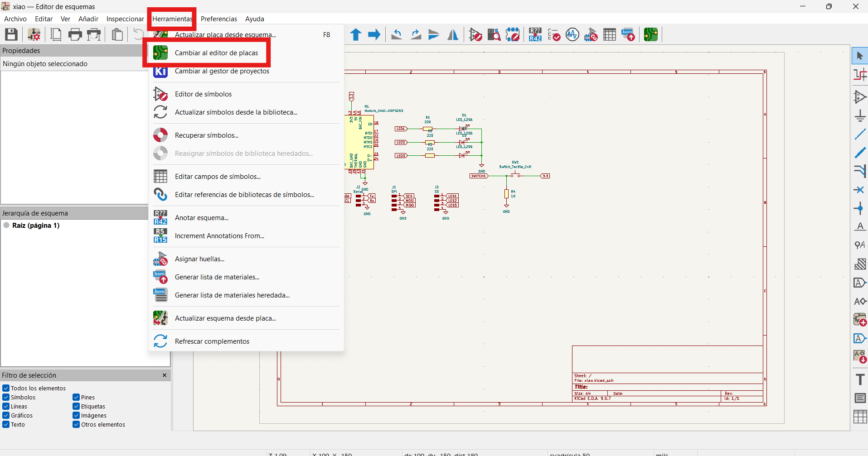Image resolution: width=868 pixels, height=456 pixels.
Task: Toggle the Todos los elementos checkbox
Action: tap(6, 388)
